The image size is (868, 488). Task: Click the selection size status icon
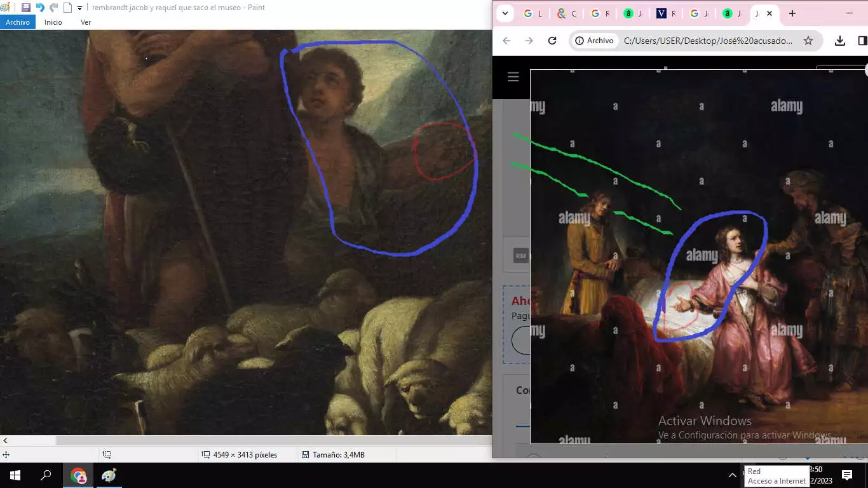[x=107, y=455]
